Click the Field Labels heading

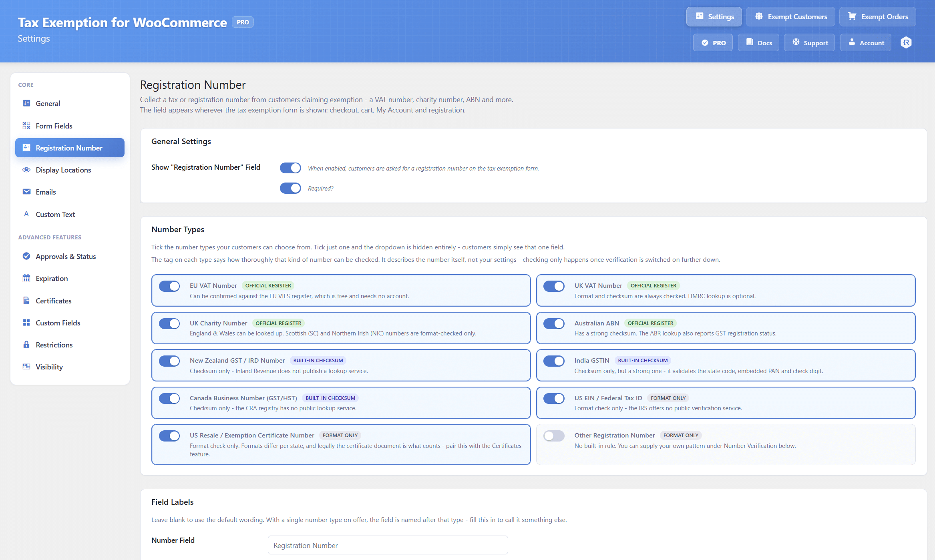tap(173, 502)
